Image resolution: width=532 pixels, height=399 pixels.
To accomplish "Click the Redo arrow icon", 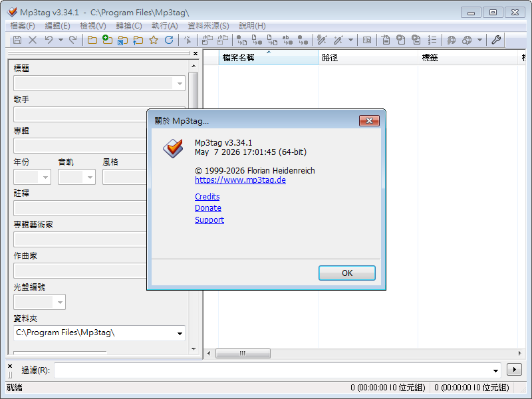I will click(72, 40).
